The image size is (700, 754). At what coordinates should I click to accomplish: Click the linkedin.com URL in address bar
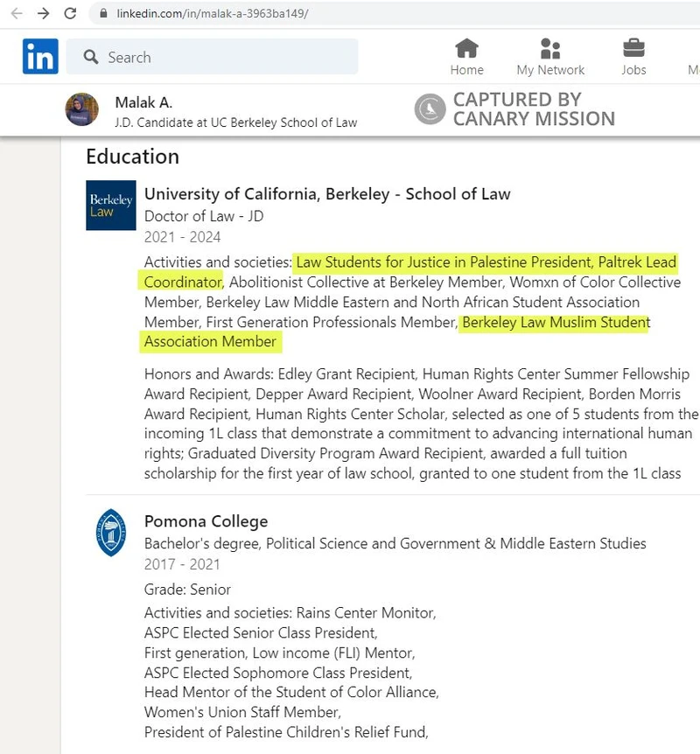coord(212,13)
